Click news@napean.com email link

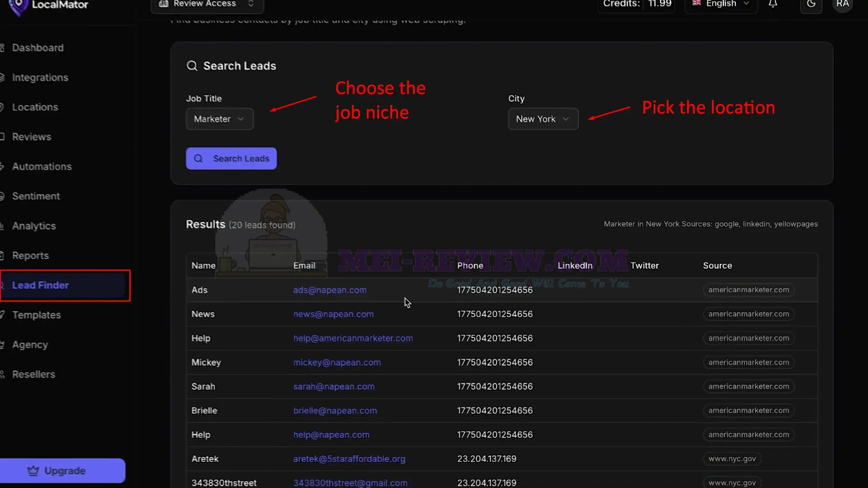333,314
